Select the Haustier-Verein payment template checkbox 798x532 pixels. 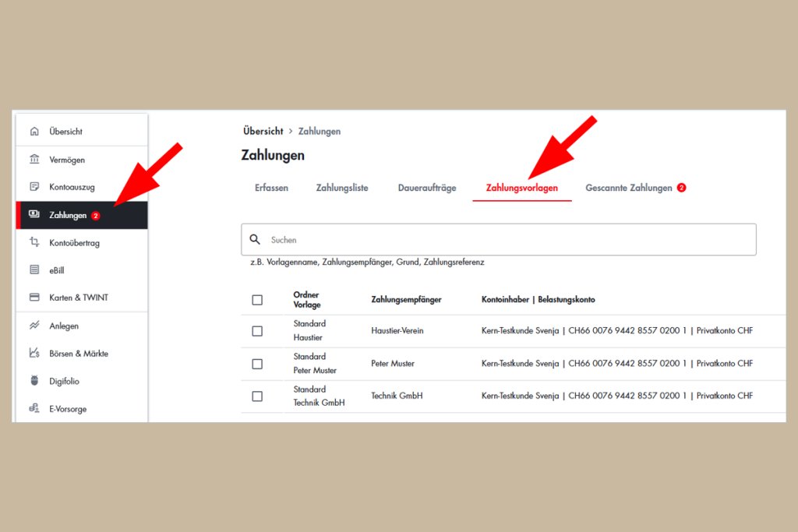[257, 330]
